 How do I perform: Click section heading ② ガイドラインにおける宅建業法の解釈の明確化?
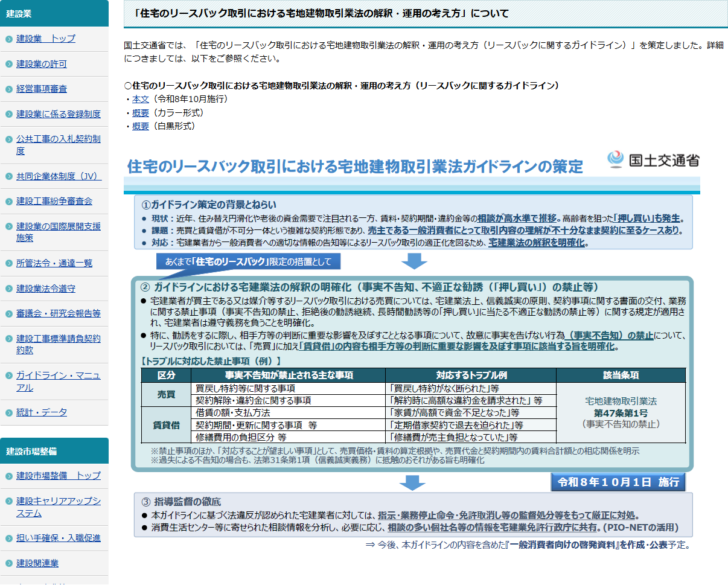pyautogui.click(x=369, y=287)
